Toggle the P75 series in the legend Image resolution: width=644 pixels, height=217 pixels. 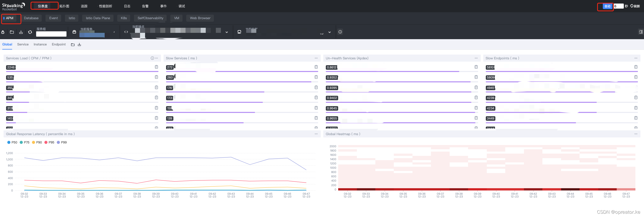coord(25,142)
